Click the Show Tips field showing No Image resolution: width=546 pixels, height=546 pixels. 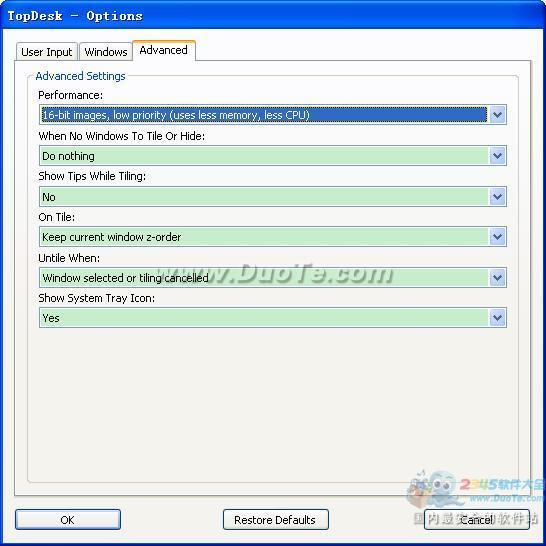pos(273,197)
